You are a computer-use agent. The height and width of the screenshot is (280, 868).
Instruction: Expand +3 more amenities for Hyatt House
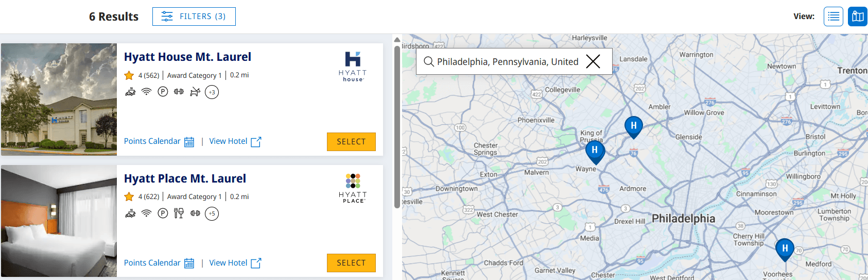click(x=212, y=92)
